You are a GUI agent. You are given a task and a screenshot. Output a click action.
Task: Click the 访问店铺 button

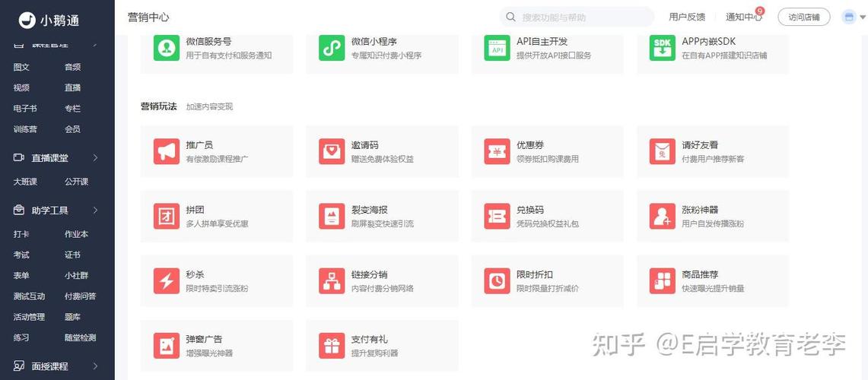pyautogui.click(x=804, y=17)
